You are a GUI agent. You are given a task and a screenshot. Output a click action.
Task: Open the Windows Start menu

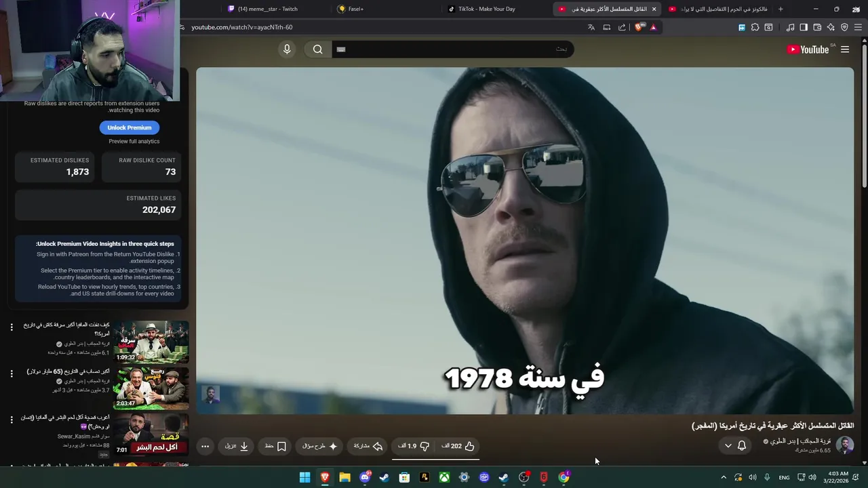pos(305,478)
